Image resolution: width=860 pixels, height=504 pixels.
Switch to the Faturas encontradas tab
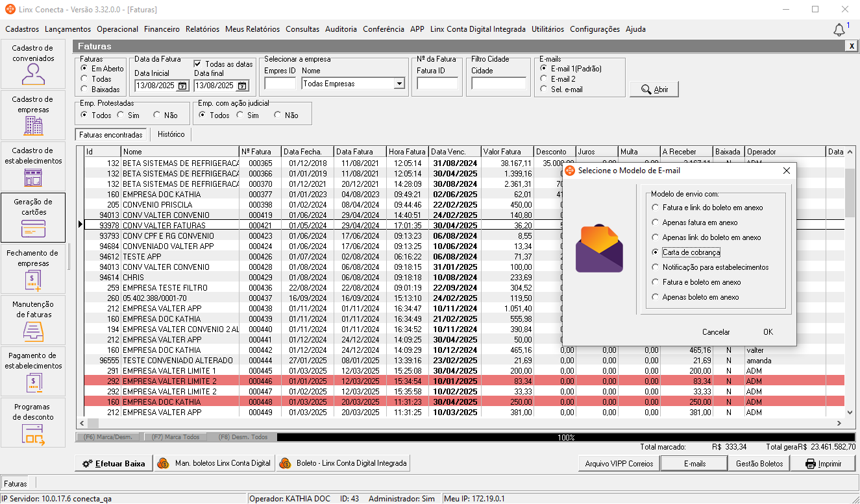111,135
